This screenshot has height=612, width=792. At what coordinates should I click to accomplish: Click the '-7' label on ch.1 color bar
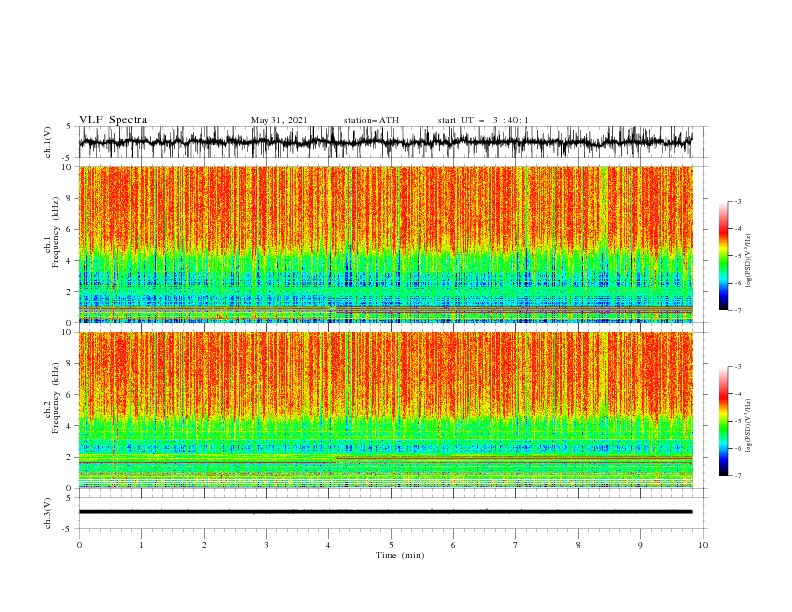pyautogui.click(x=738, y=310)
